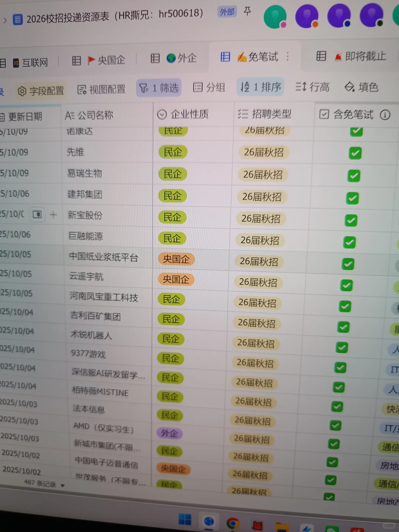399x532 pixels.
Task: Switch to the 即将截止 view tab
Action: click(360, 56)
